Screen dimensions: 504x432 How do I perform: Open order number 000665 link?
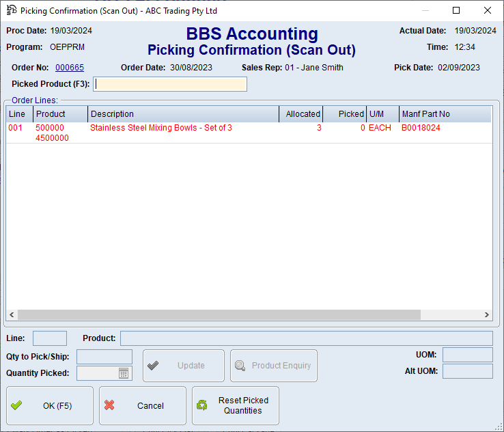tap(70, 68)
